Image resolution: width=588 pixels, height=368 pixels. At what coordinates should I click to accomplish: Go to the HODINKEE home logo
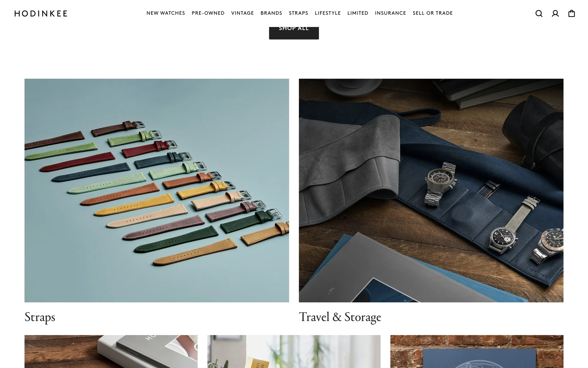[x=41, y=13]
